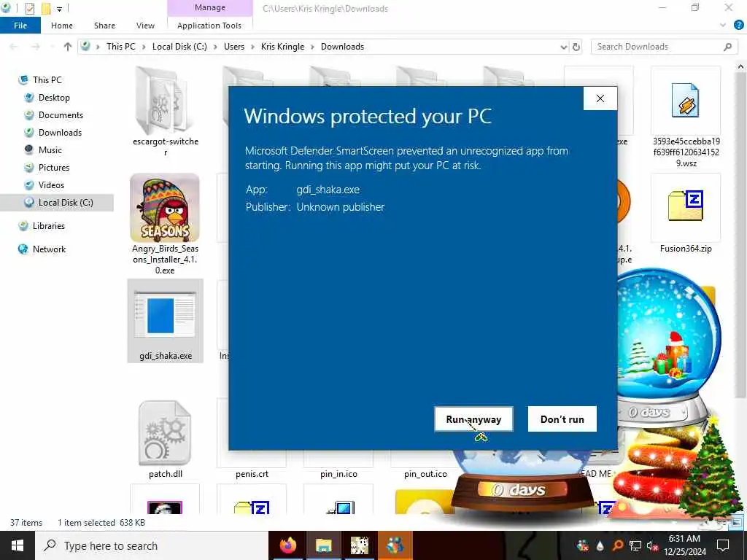Open Explorer help icon
The height and width of the screenshot is (560, 747).
(738, 26)
